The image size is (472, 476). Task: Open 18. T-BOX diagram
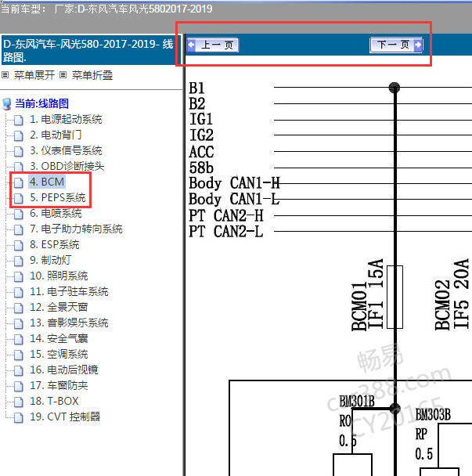(x=54, y=401)
